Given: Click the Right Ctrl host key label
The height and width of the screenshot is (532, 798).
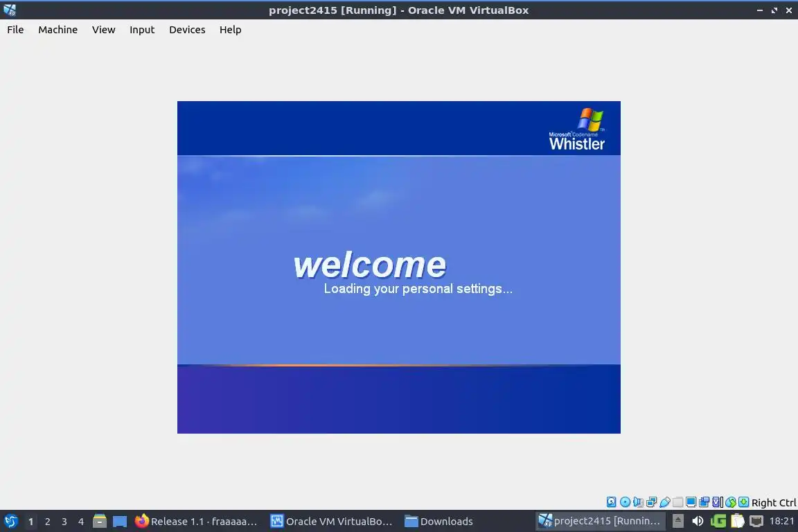Looking at the screenshot, I should click(774, 503).
